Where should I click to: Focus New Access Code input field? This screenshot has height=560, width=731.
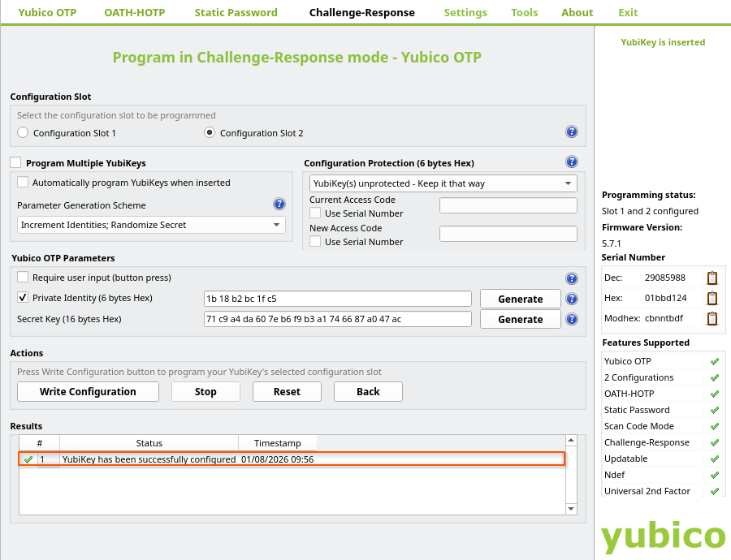tap(508, 234)
